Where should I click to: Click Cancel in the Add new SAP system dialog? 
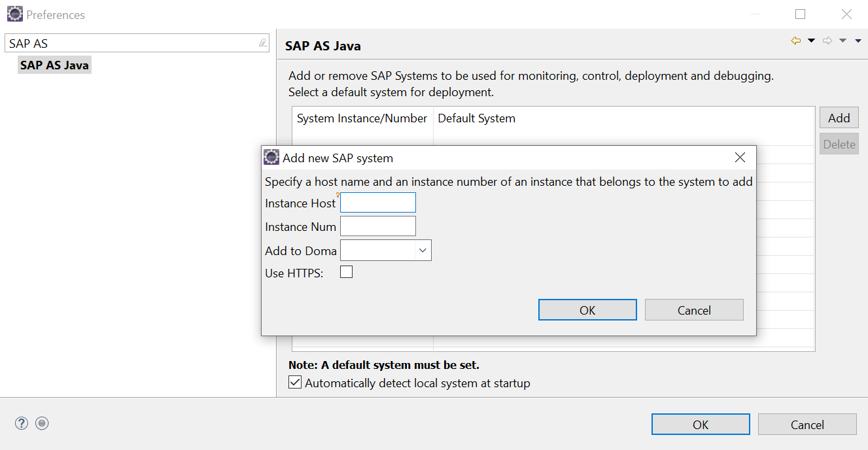pyautogui.click(x=694, y=310)
